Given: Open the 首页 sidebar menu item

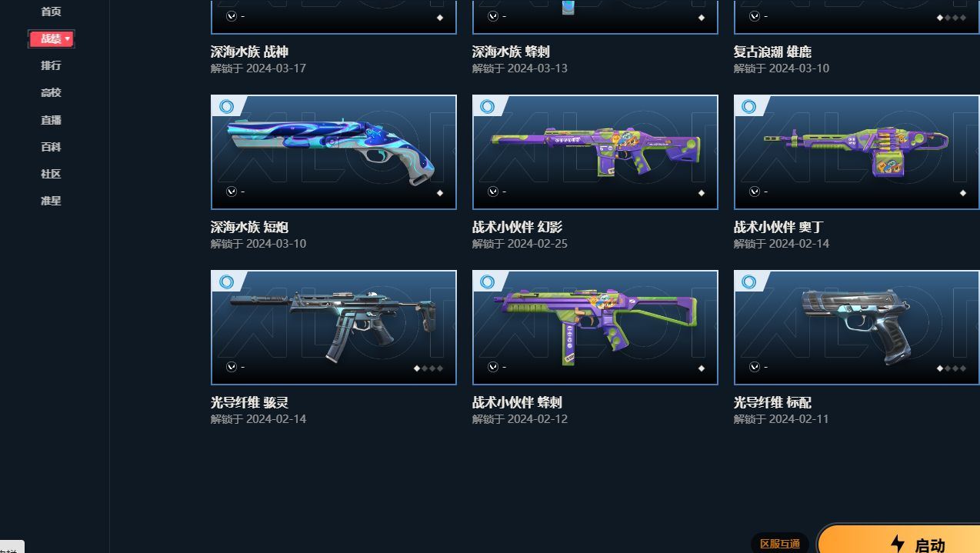Looking at the screenshot, I should (51, 12).
